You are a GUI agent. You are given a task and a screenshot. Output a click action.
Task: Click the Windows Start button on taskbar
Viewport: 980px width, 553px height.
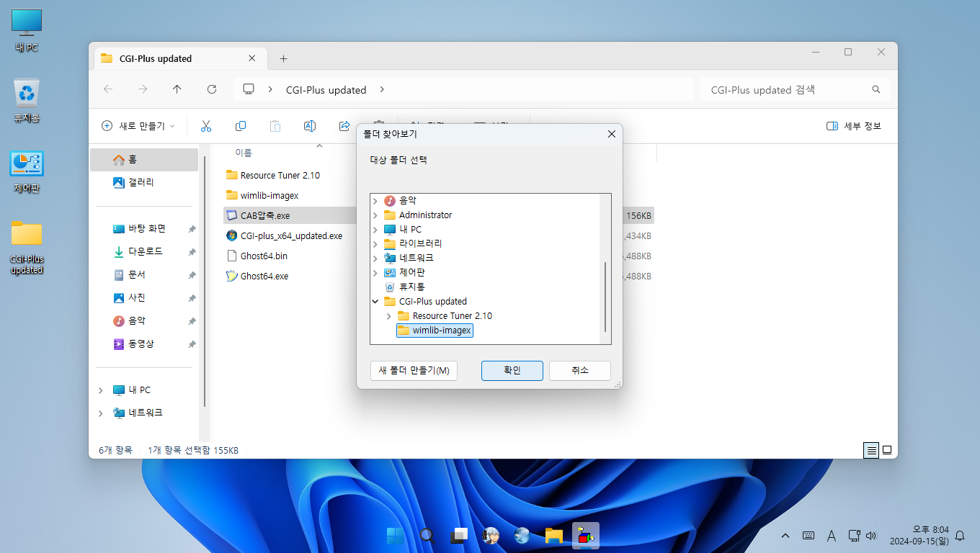click(x=395, y=535)
